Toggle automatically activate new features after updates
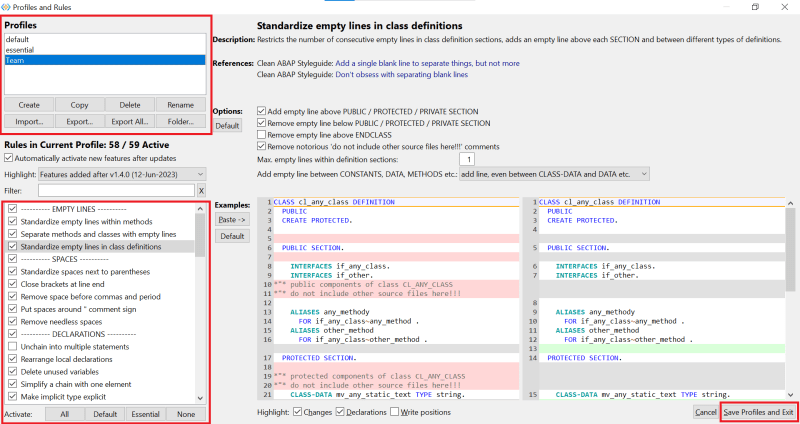This screenshot has height=424, width=800. tap(9, 158)
